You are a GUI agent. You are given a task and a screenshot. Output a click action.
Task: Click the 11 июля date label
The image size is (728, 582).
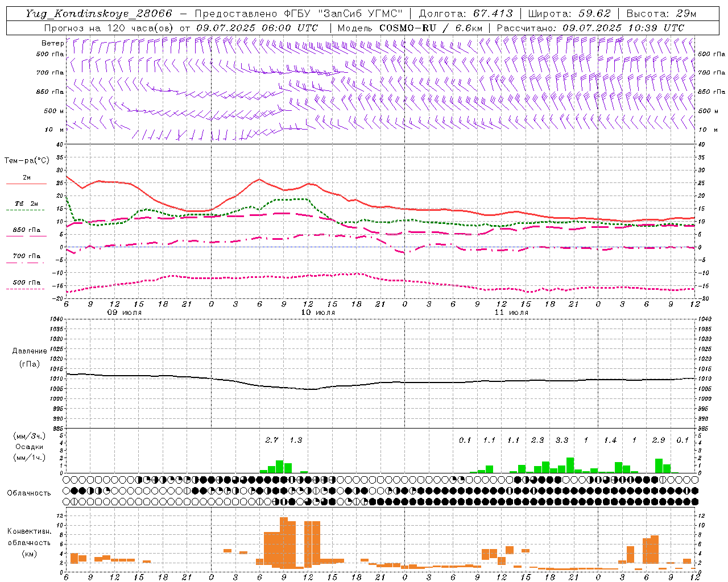click(x=511, y=313)
